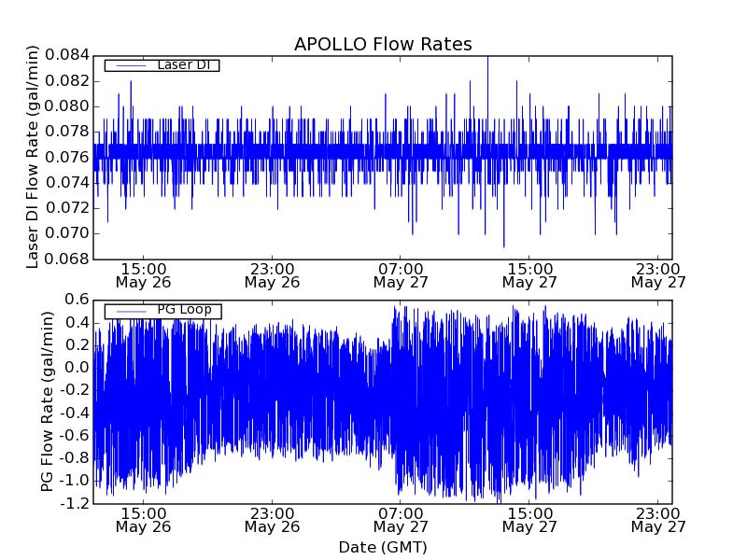This screenshot has width=747, height=560.
Task: Click the blue line sample in PG Loop legend
Action: [131, 311]
